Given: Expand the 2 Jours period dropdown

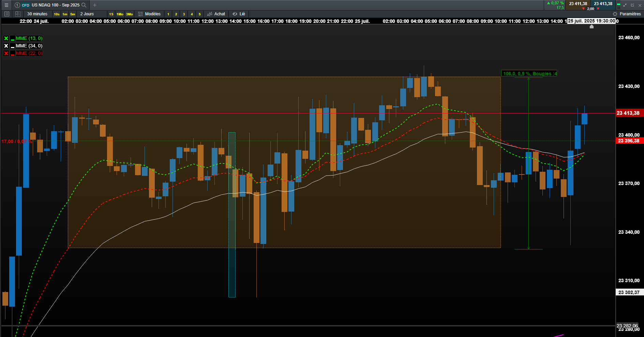Looking at the screenshot, I should pos(87,14).
